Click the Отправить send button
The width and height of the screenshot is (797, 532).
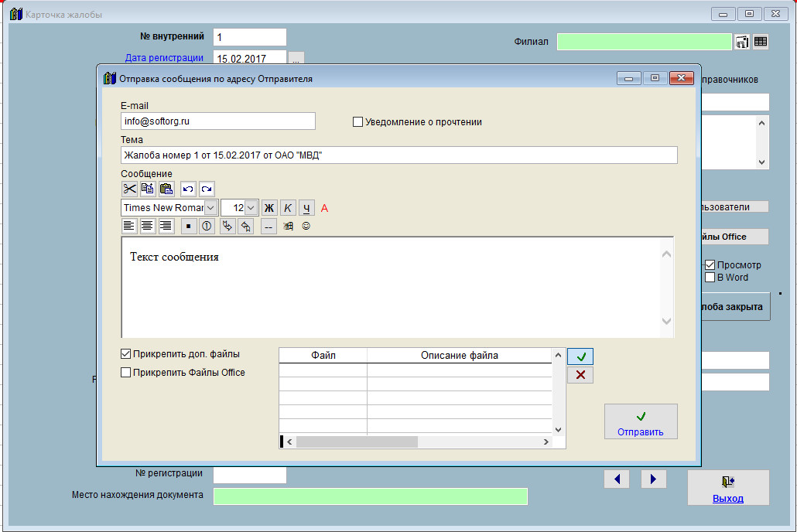tap(641, 421)
